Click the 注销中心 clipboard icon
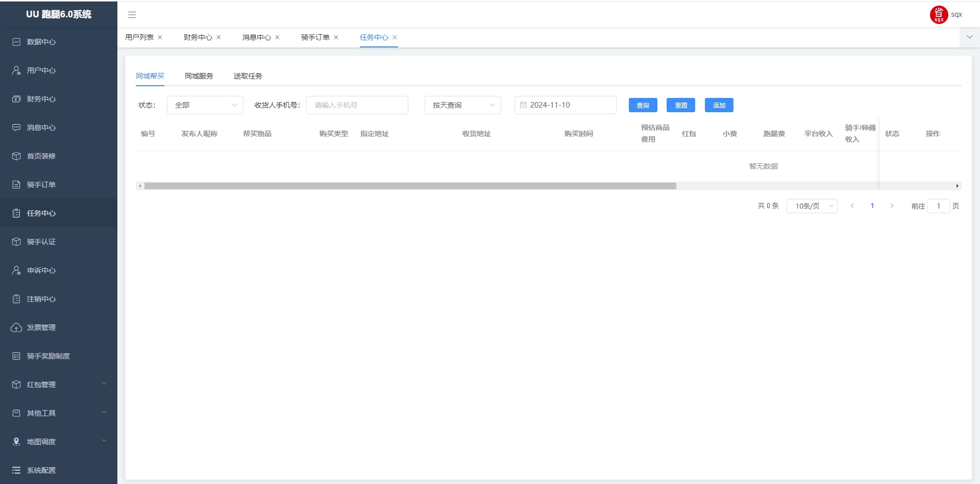 pyautogui.click(x=16, y=299)
